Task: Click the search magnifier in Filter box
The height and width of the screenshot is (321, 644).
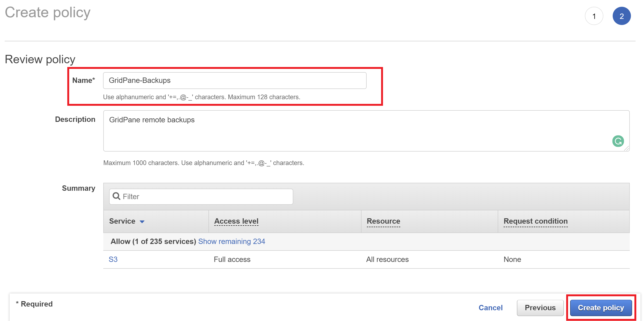Action: pyautogui.click(x=116, y=196)
